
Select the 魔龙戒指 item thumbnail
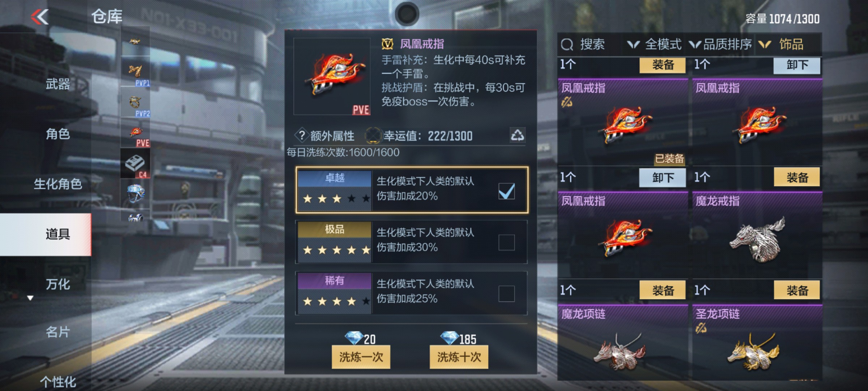click(757, 240)
